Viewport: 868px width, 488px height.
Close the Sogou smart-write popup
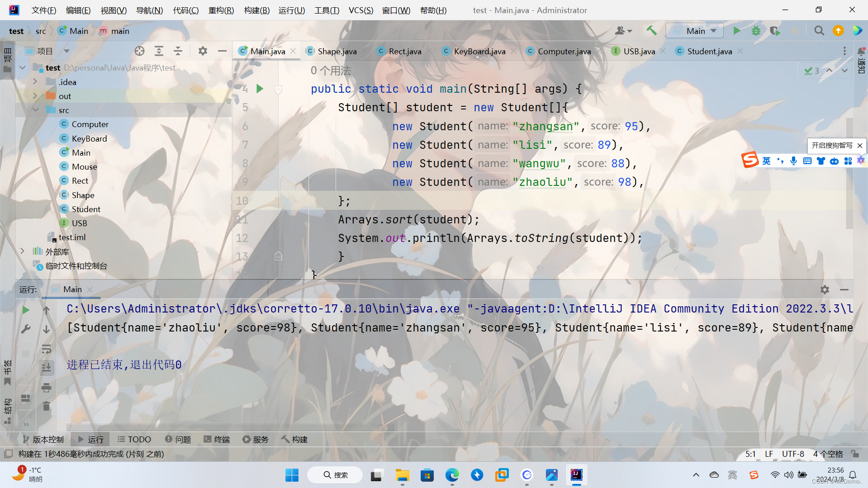(x=860, y=145)
